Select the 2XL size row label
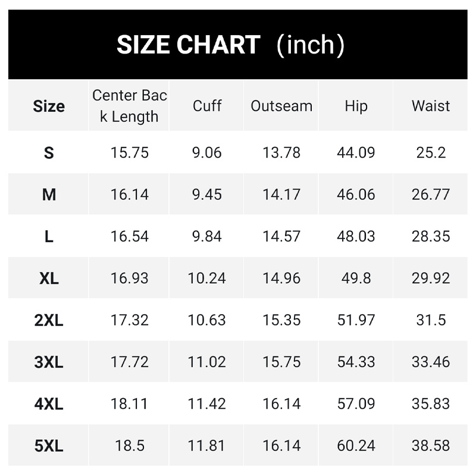Viewport: 476px width, 476px height. pos(49,320)
